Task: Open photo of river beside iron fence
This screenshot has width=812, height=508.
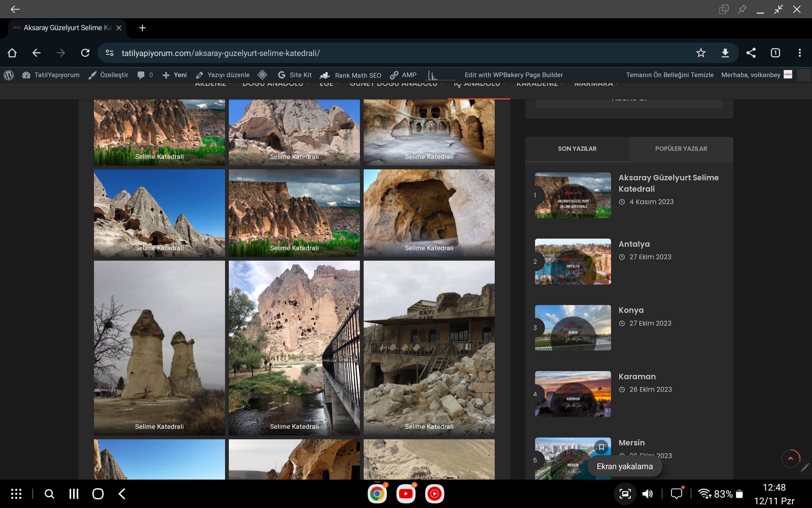Action: point(294,348)
